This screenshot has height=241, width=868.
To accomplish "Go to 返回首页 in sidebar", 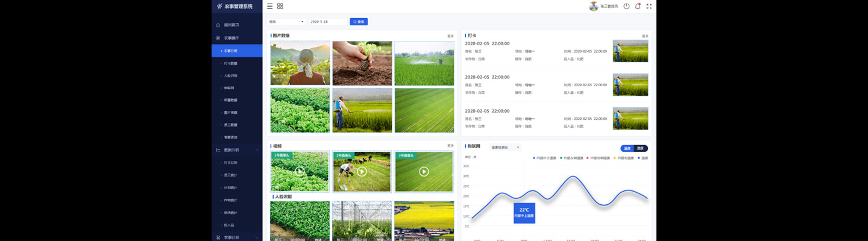I will point(231,25).
